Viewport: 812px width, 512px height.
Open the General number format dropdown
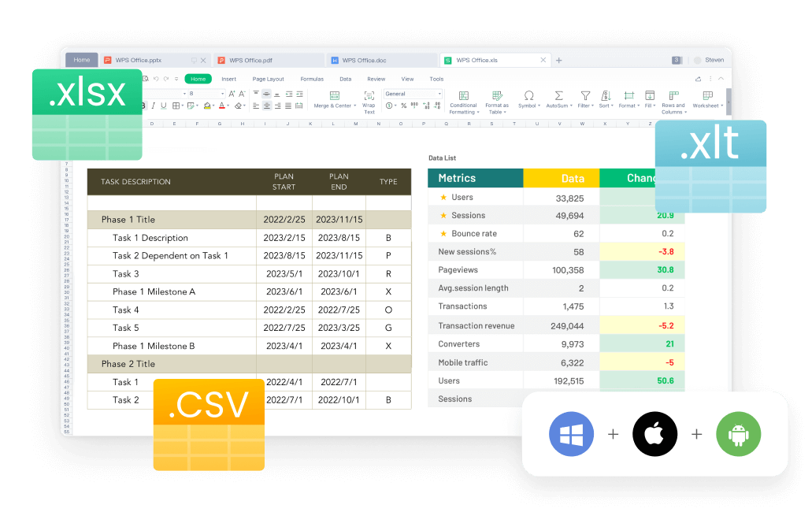413,94
